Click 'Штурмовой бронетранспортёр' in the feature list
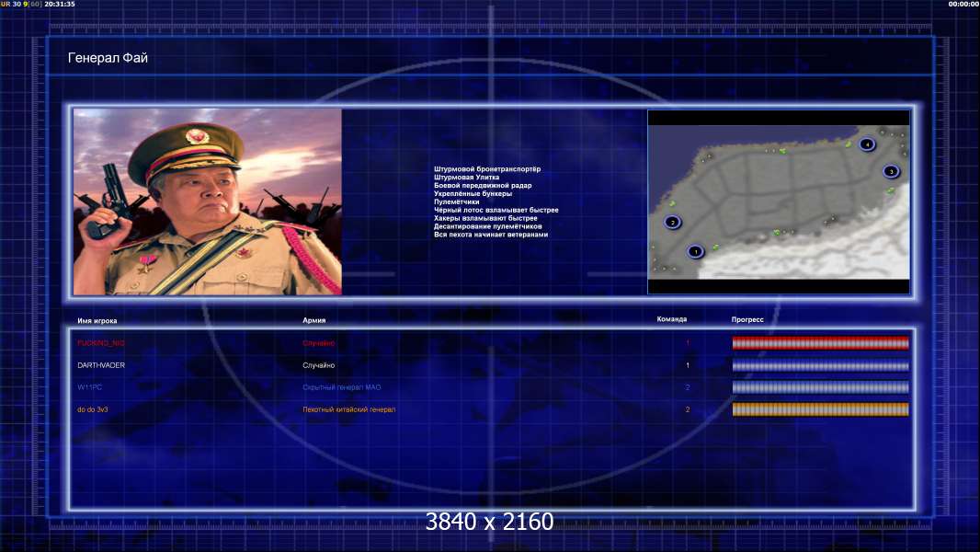Image resolution: width=980 pixels, height=552 pixels. pyautogui.click(x=487, y=168)
